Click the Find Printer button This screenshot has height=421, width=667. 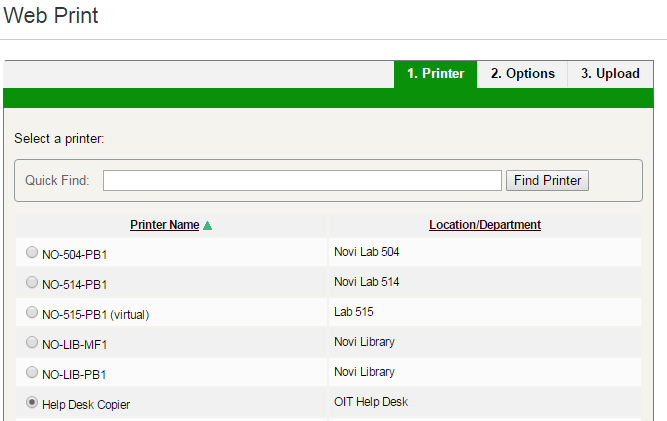point(547,181)
